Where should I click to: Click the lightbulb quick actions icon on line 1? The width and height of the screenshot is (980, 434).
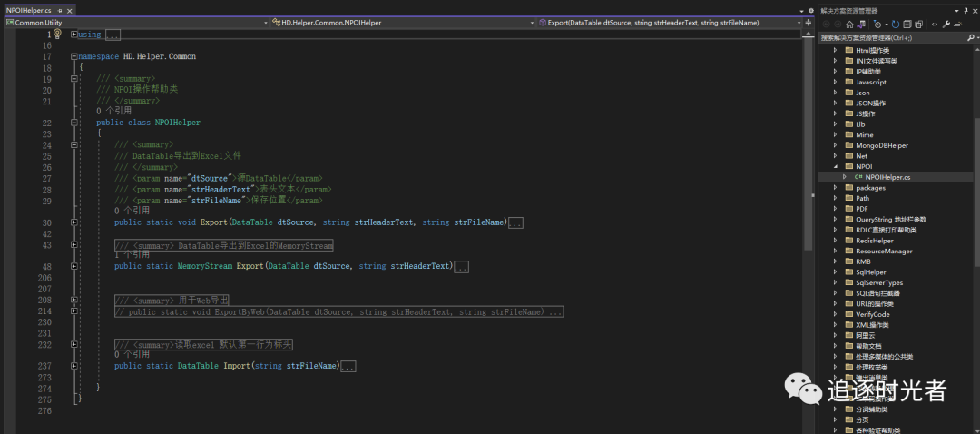click(57, 34)
